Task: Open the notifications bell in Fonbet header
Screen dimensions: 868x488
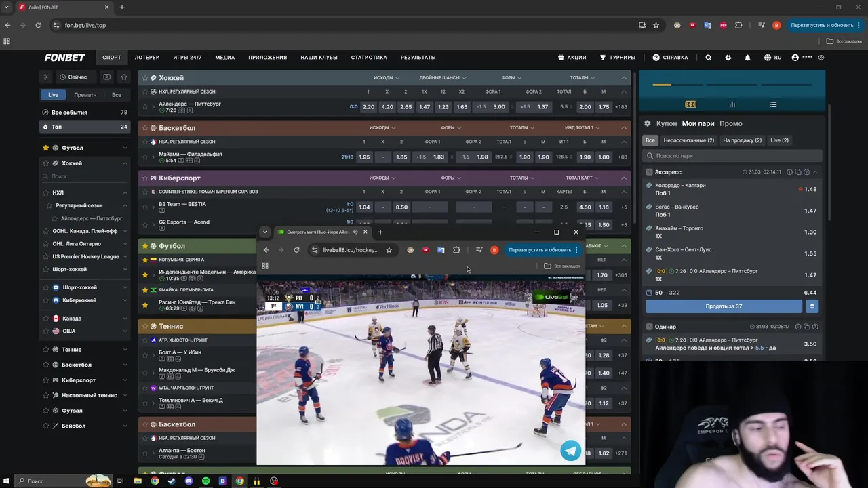Action: (x=748, y=58)
